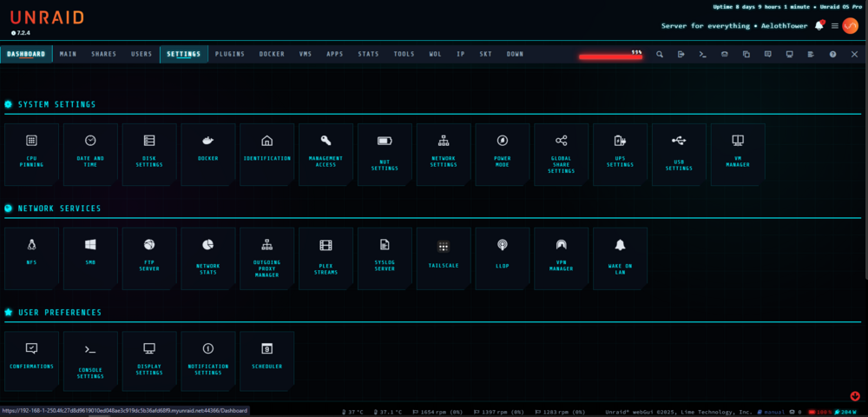Open Console Settings tile
Image resolution: width=868 pixels, height=417 pixels.
click(90, 361)
